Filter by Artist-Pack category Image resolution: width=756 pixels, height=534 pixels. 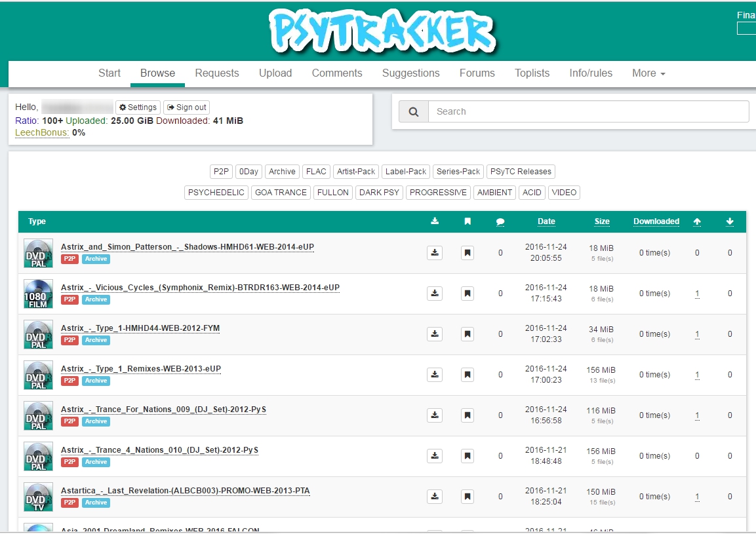click(356, 172)
